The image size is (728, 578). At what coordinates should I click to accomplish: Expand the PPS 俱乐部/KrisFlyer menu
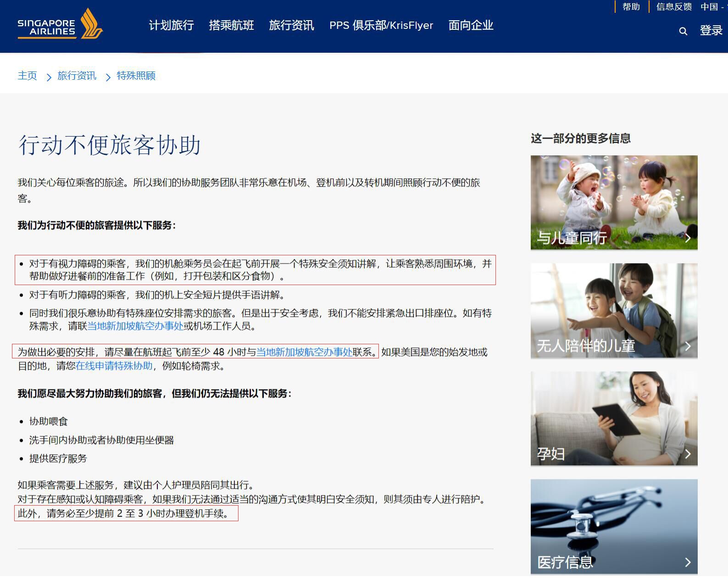tap(381, 26)
